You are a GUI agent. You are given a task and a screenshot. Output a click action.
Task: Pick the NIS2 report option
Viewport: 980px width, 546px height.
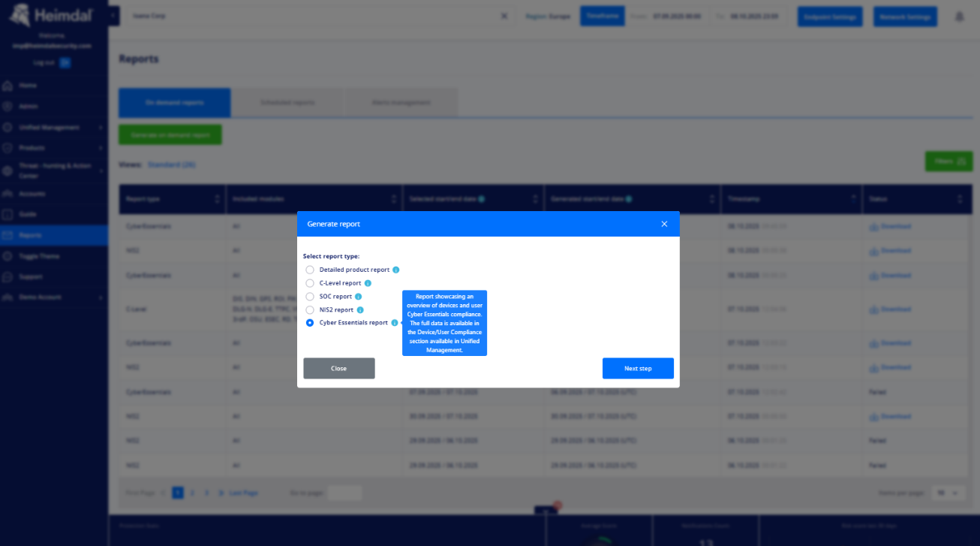[x=310, y=309]
